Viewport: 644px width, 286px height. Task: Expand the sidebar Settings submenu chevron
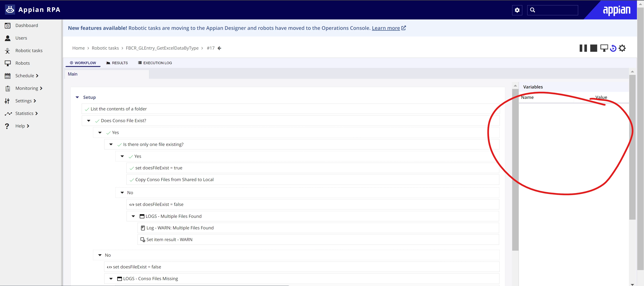click(35, 101)
